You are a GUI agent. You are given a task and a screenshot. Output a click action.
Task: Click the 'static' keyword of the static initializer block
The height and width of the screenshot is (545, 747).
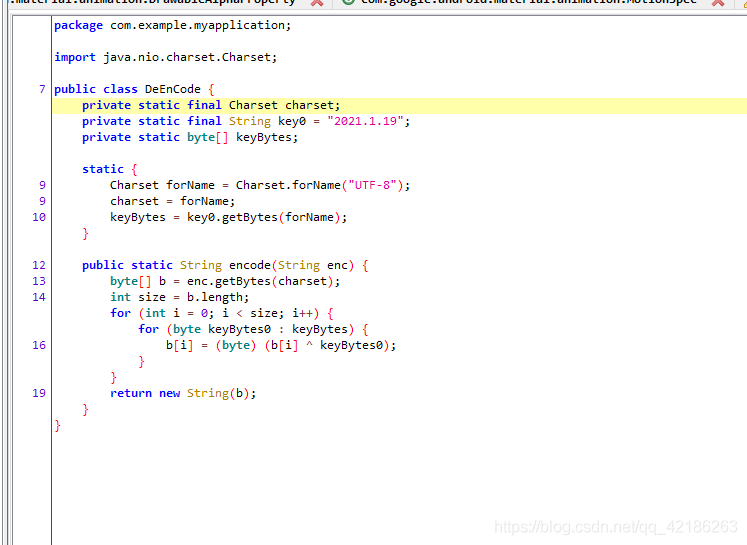(102, 169)
